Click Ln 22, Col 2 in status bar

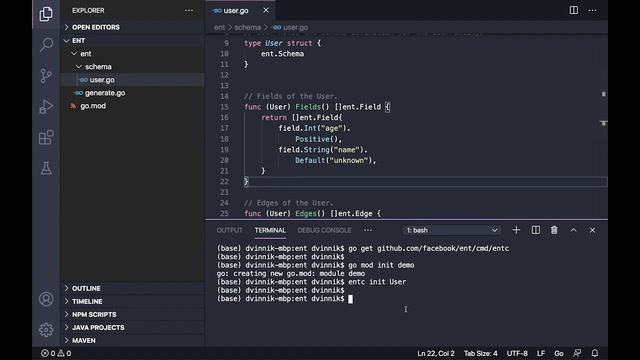[x=436, y=353]
